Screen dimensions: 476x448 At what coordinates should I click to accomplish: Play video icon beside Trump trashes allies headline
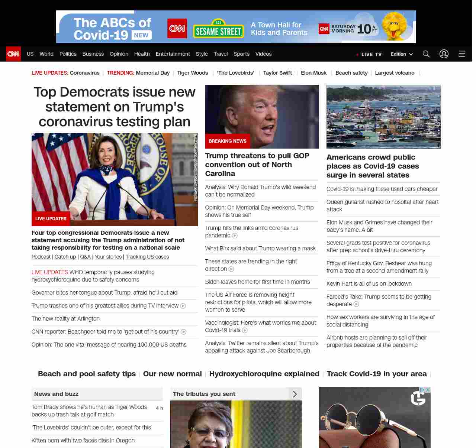click(183, 306)
